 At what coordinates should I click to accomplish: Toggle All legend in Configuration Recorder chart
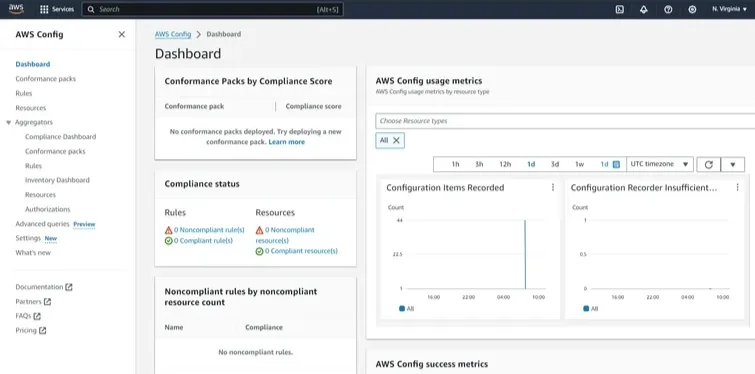click(591, 309)
